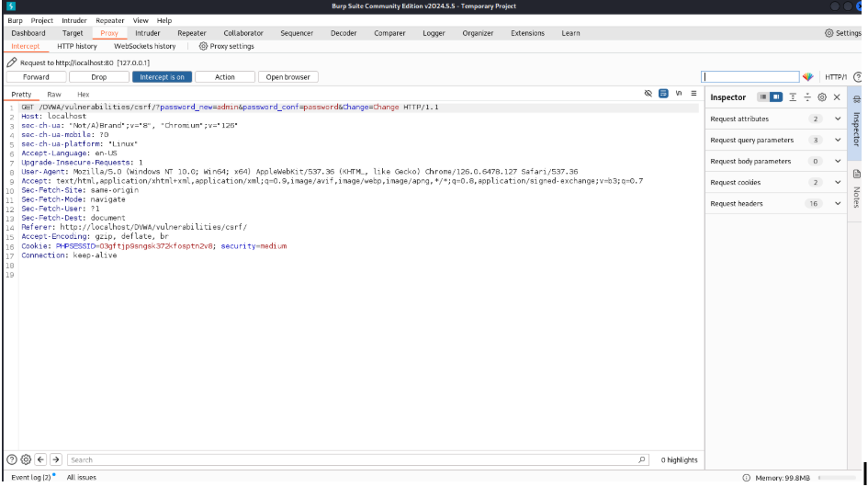Image resolution: width=868 pixels, height=487 pixels.
Task: Turn off the Intercept is on button
Action: coord(162,77)
